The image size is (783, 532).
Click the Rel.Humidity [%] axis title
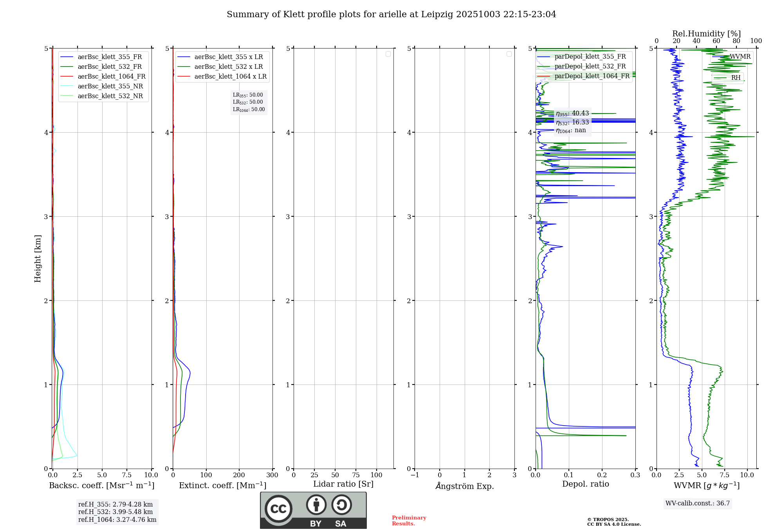point(706,34)
